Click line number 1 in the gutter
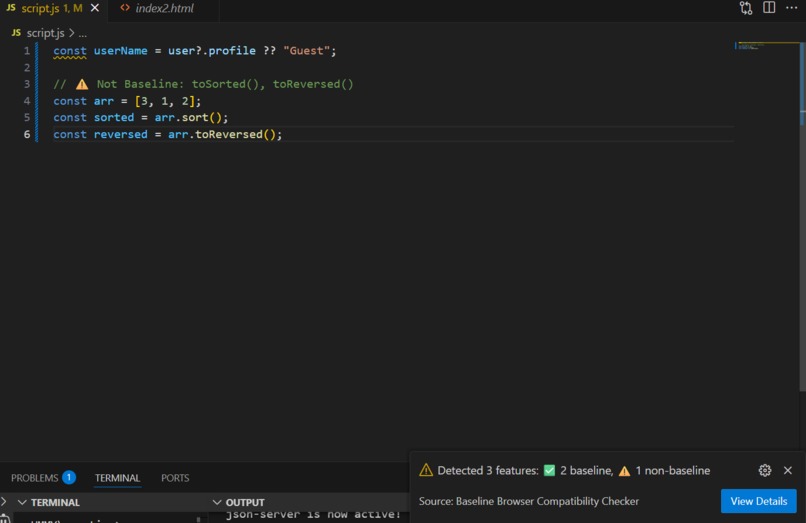Screen dimensions: 806x523 (x=26, y=51)
